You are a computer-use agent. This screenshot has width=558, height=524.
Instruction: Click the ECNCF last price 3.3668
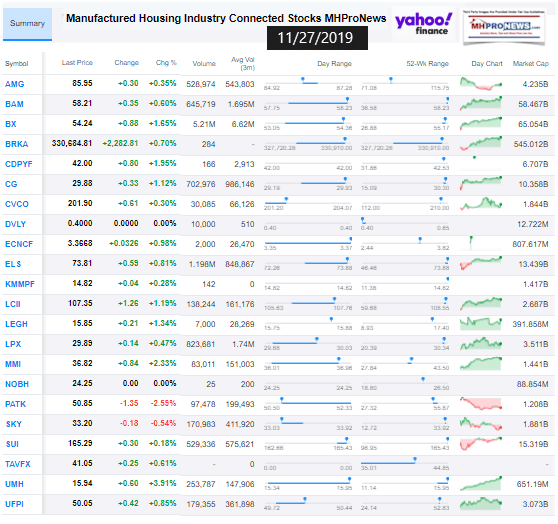[x=80, y=243]
